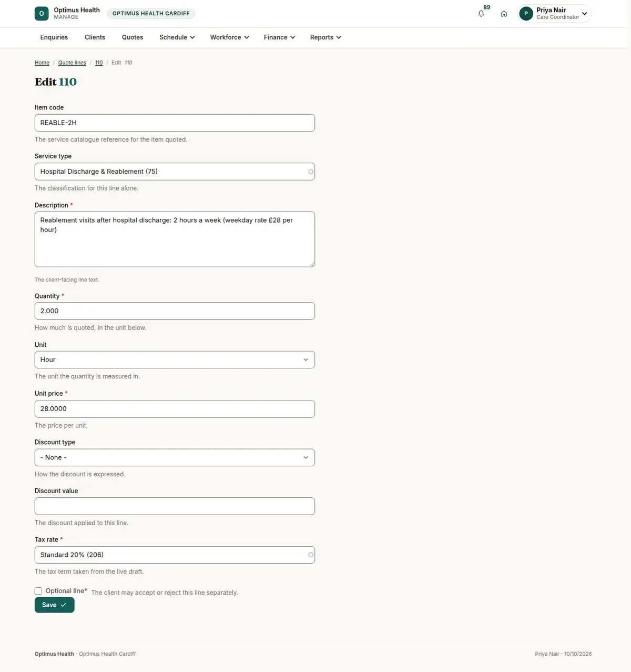Click the Tax rate autocomplete circle icon
This screenshot has width=631, height=672.
[311, 555]
